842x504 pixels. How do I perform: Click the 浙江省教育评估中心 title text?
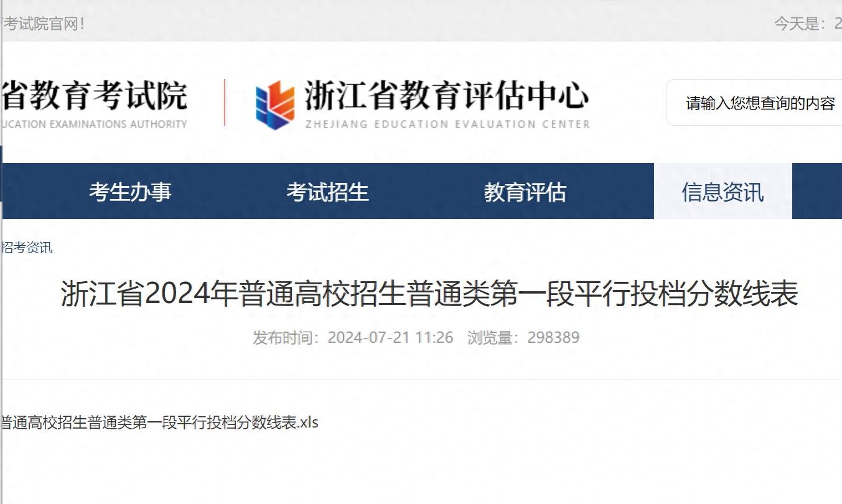tap(446, 97)
